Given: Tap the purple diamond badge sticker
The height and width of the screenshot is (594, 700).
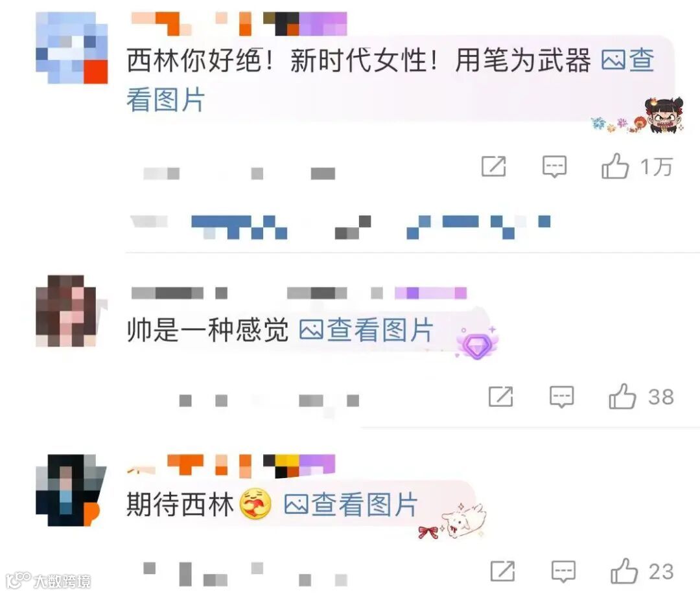Looking at the screenshot, I should tap(477, 343).
